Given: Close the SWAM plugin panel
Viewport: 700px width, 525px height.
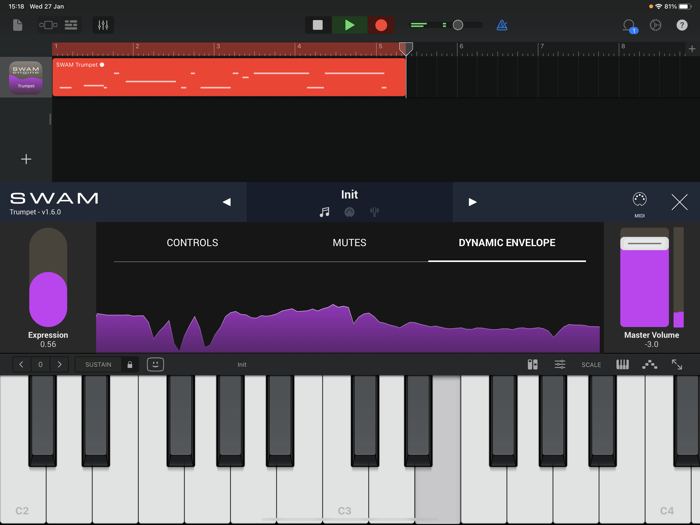Looking at the screenshot, I should coord(679,202).
